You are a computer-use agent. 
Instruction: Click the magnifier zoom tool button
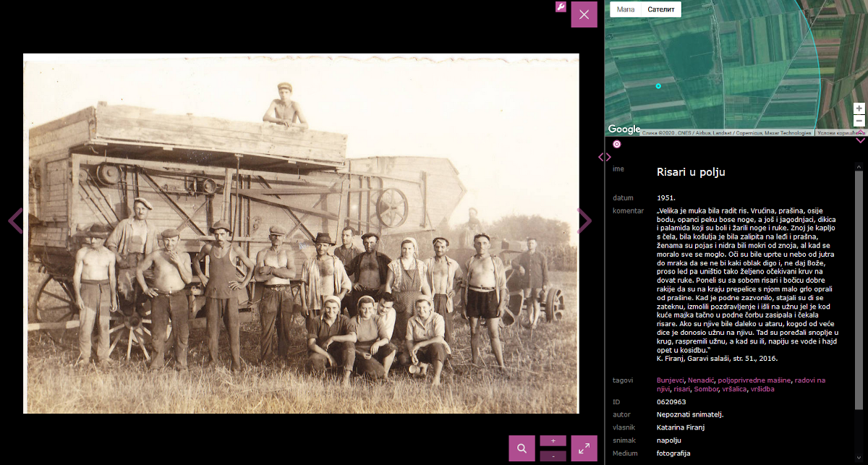522,448
